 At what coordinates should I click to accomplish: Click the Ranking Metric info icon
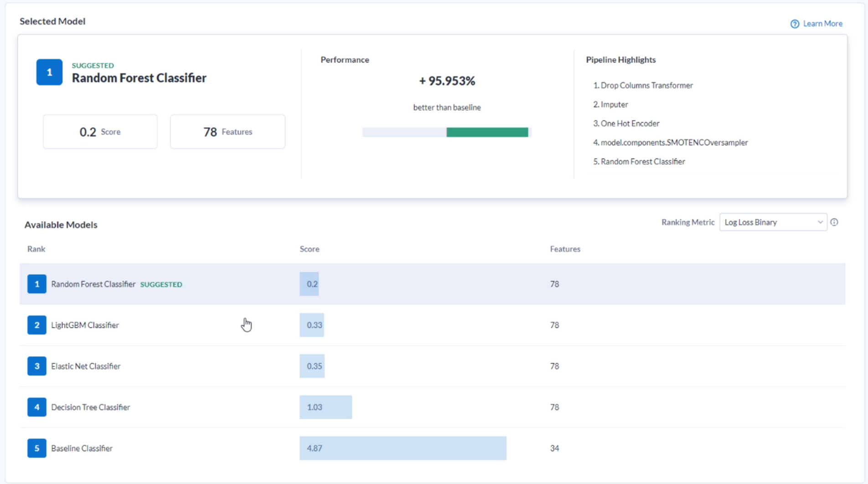(x=834, y=222)
